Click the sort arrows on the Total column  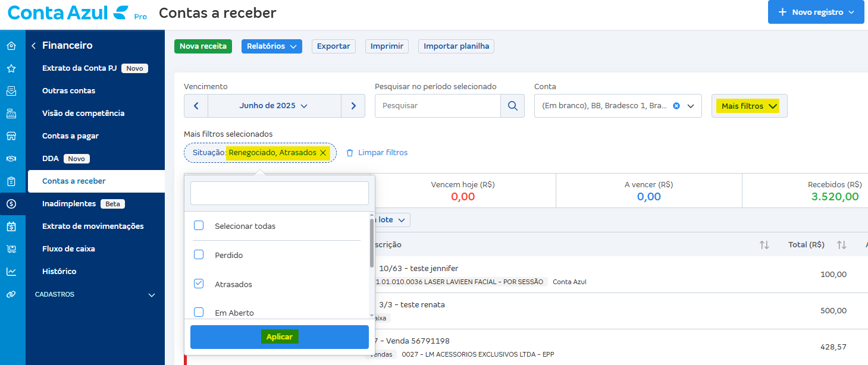pos(841,244)
